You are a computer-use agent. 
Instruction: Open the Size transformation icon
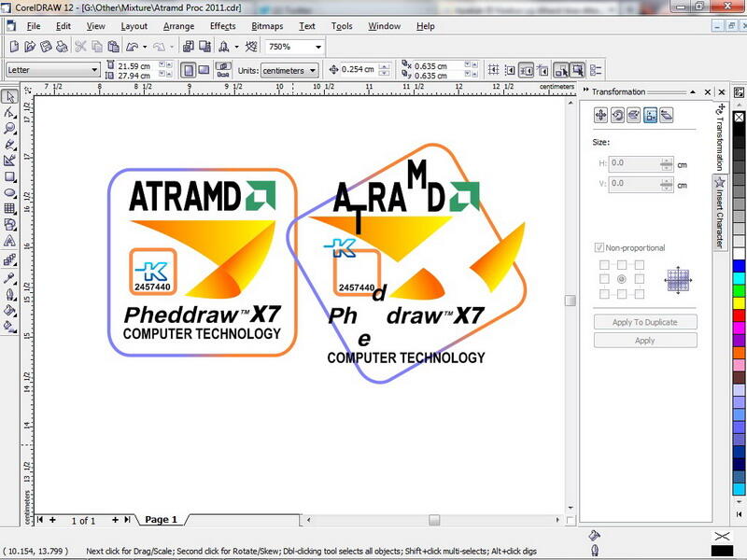650,115
